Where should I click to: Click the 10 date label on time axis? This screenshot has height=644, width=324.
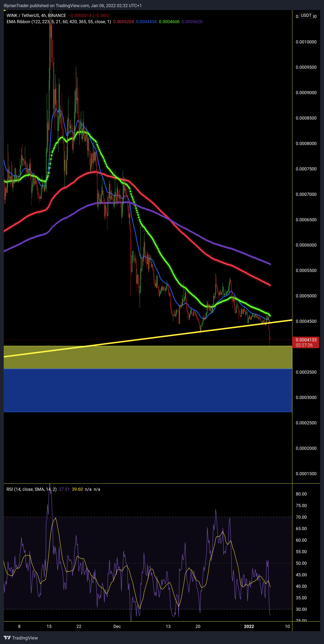click(x=287, y=626)
